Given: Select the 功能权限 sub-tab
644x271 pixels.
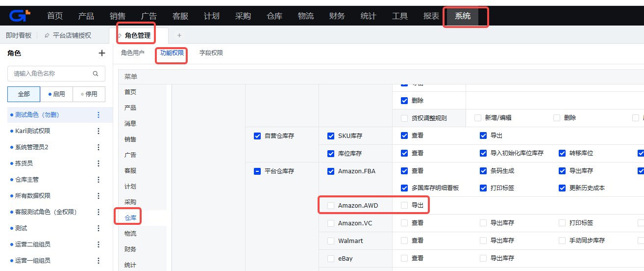Looking at the screenshot, I should click(x=172, y=53).
